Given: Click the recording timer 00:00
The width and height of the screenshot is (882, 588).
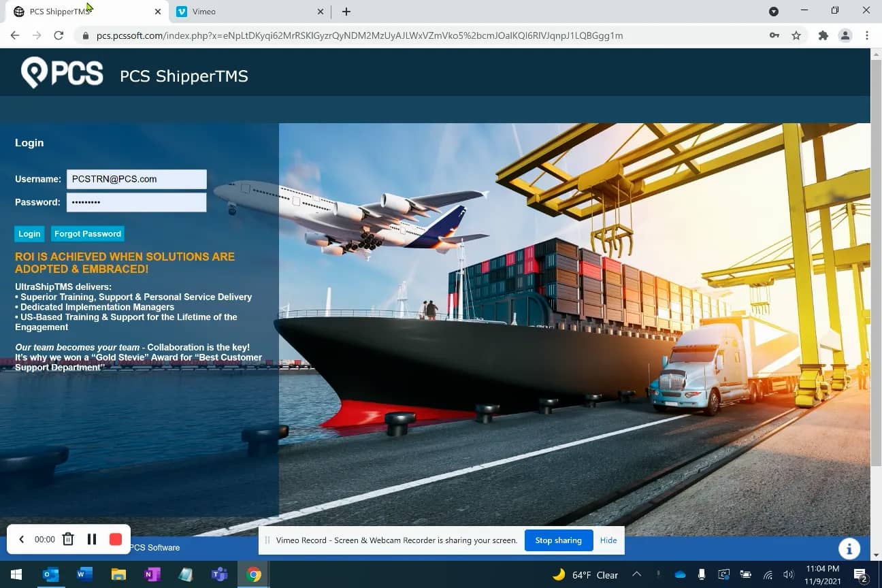Looking at the screenshot, I should [x=45, y=540].
